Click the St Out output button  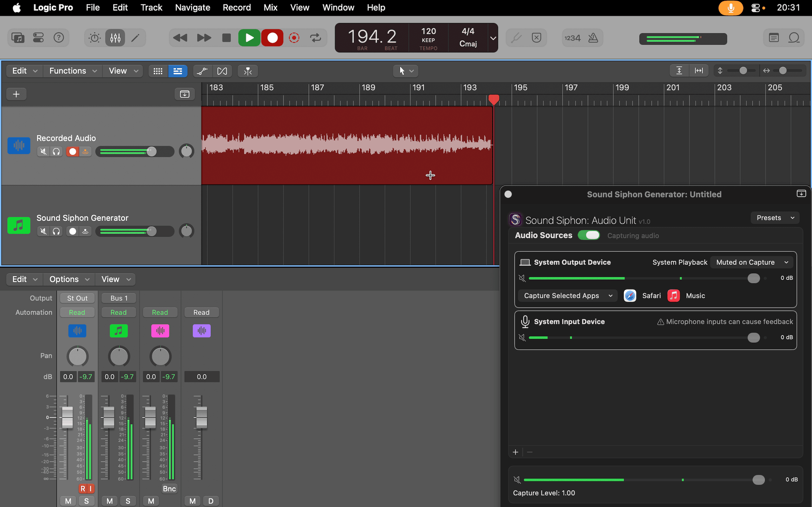[x=77, y=298]
